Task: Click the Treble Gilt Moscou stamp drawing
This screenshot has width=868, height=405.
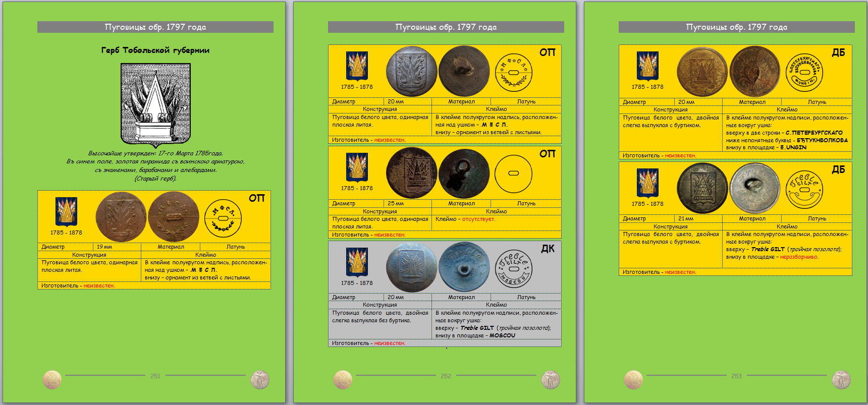Action: coord(513,267)
